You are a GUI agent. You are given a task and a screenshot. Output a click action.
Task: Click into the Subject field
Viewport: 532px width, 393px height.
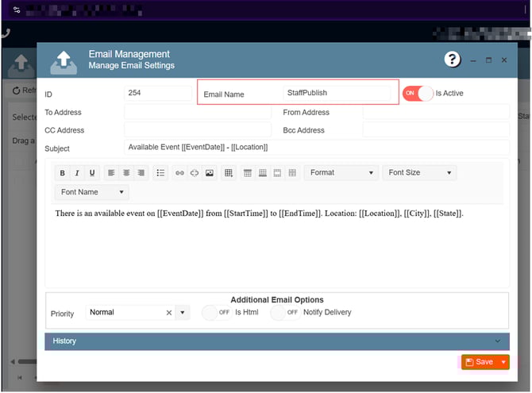(316, 148)
